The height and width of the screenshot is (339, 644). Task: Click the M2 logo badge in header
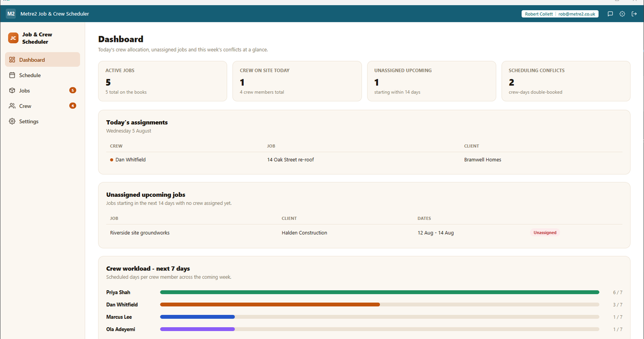[11, 13]
